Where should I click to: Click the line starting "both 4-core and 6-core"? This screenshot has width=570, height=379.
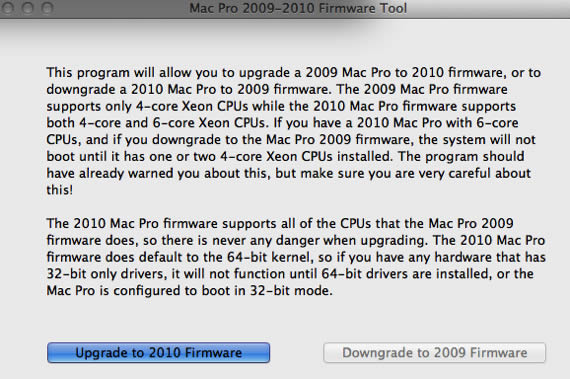[x=282, y=123]
